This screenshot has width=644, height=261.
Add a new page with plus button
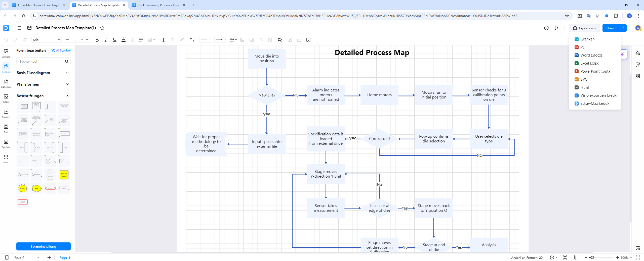tap(49, 257)
